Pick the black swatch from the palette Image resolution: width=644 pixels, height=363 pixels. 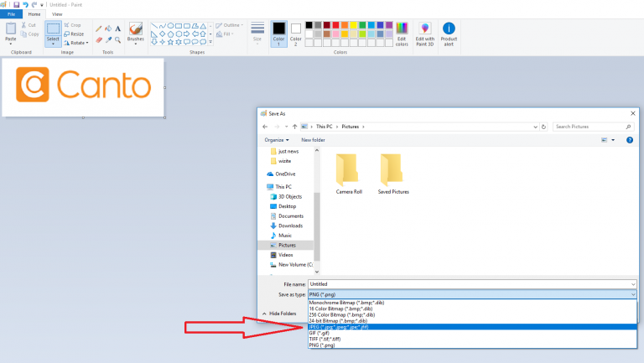pyautogui.click(x=309, y=25)
